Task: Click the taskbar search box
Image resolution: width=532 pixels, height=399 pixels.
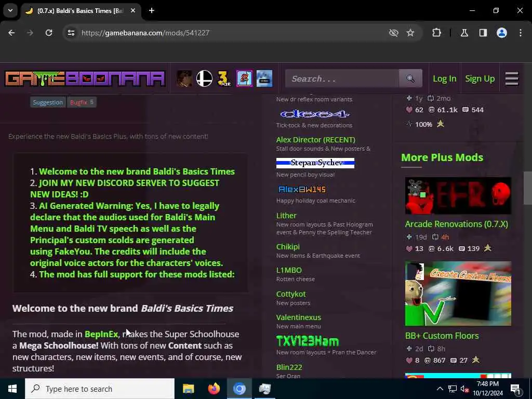Action: (100, 389)
